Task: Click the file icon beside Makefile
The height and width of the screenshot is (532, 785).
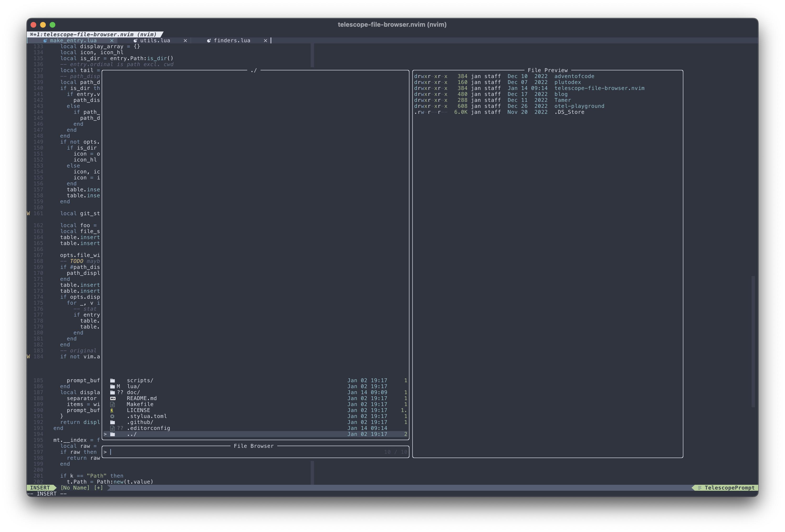Action: (112, 405)
